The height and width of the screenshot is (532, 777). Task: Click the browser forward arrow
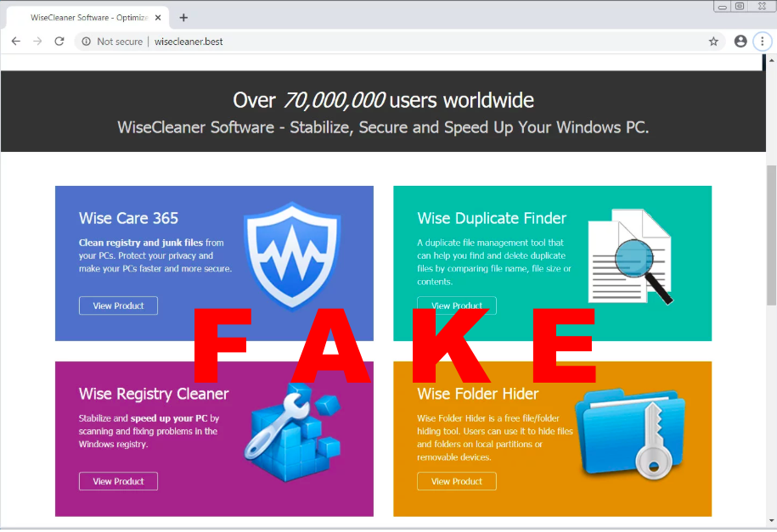[x=37, y=42]
